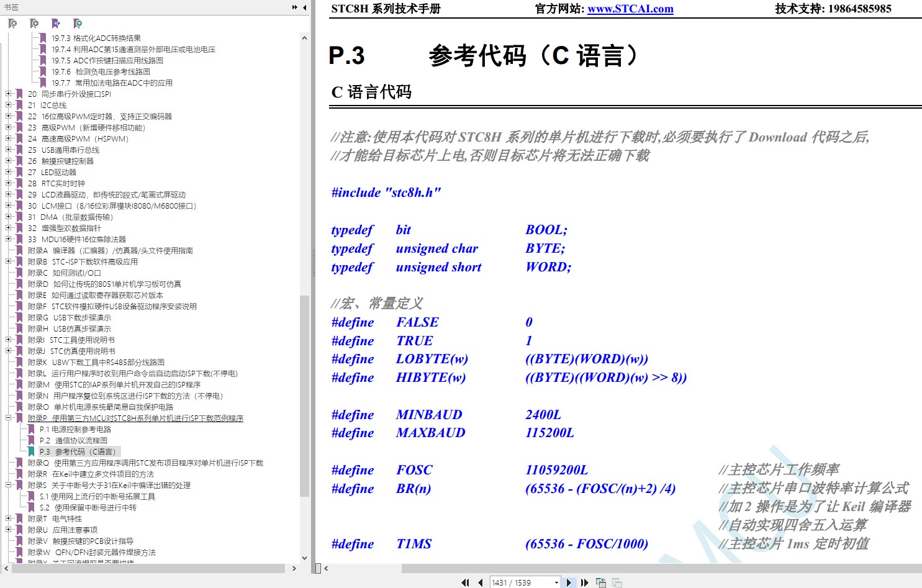Image resolution: width=922 pixels, height=588 pixels.
Task: Click the next view icon
Action: [617, 582]
